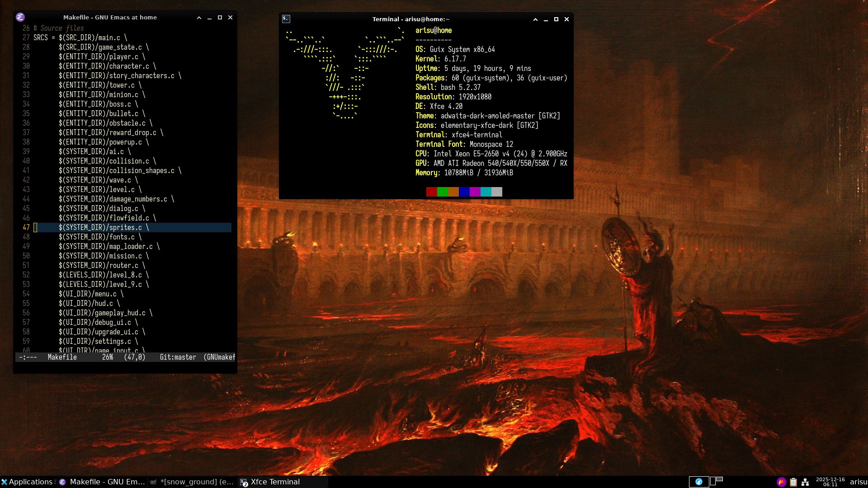Screen dimensions: 868x488
Task: Switch to Makefile GNU Emacs taskbar item
Action: (x=102, y=482)
